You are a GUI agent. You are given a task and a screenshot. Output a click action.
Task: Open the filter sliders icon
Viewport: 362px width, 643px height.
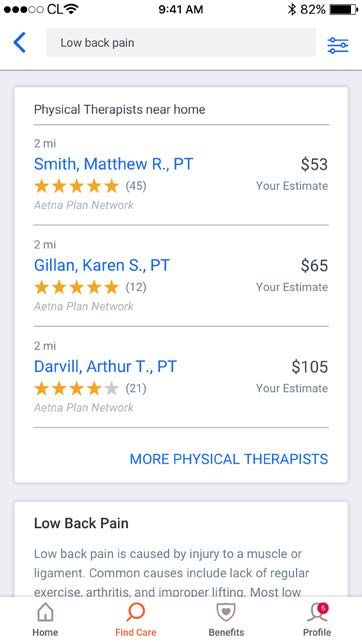tap(338, 45)
